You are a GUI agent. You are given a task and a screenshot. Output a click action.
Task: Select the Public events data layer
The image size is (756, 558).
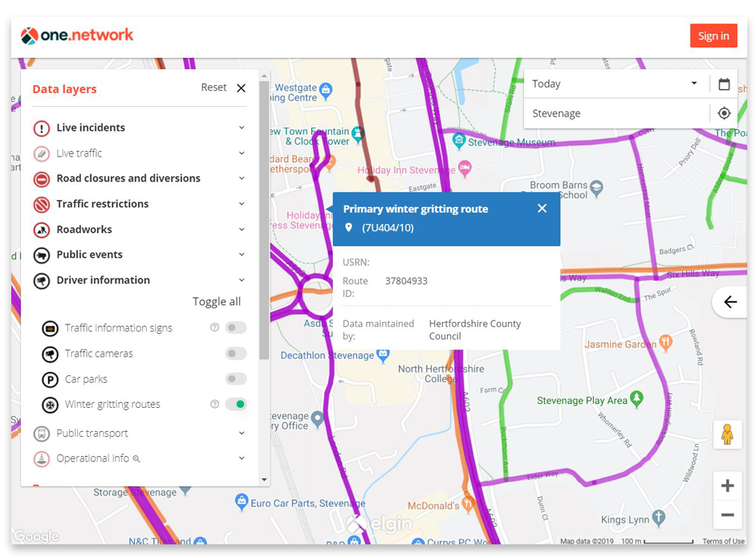(x=89, y=255)
